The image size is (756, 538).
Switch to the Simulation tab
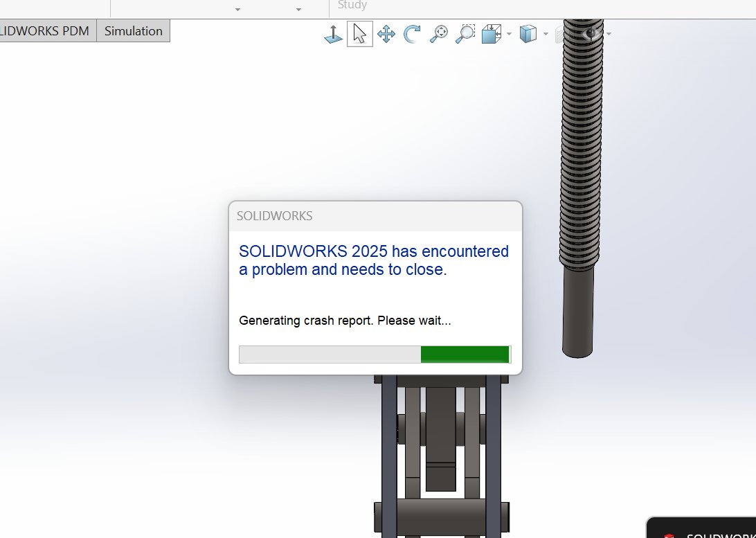[x=134, y=31]
